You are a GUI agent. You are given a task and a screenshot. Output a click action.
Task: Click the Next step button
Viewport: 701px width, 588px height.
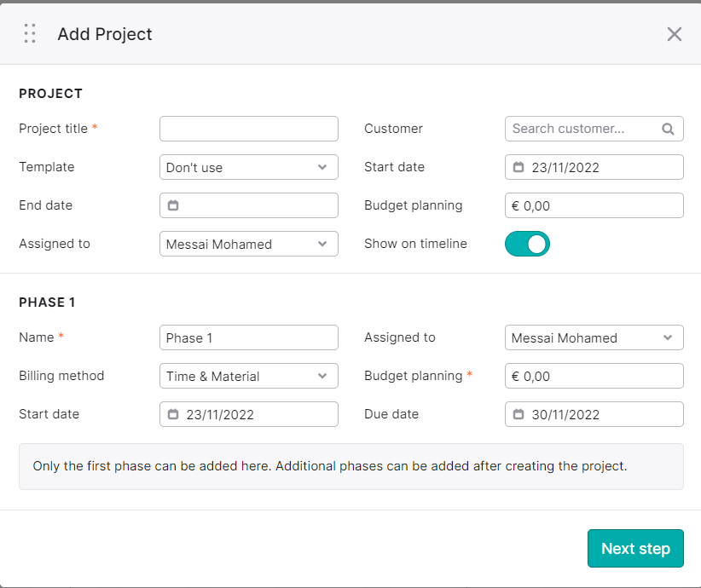635,548
